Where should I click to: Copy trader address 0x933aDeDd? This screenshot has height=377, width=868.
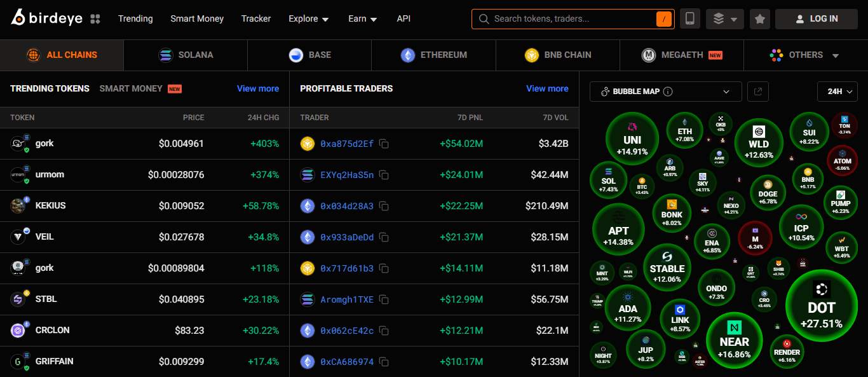click(384, 237)
